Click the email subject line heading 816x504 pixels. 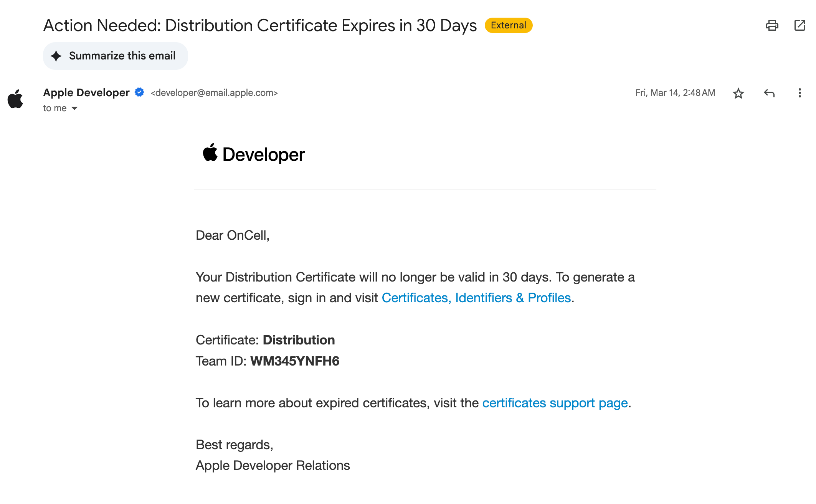pos(260,26)
